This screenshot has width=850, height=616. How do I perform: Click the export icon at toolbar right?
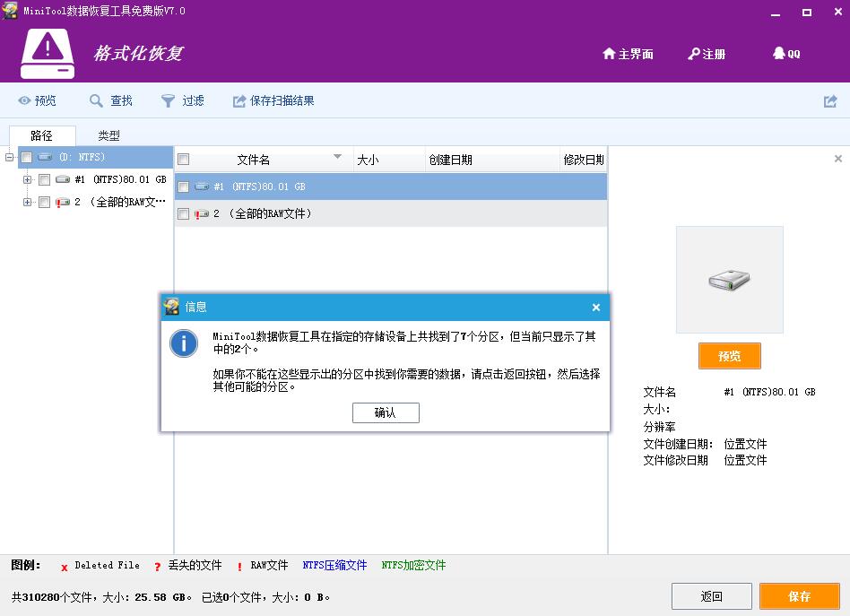830,100
